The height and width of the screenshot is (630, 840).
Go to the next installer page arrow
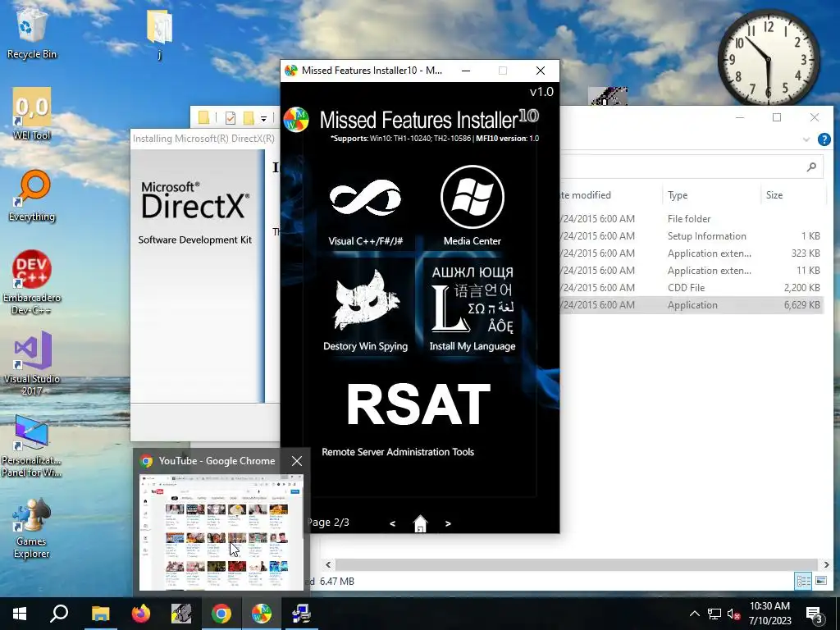[x=448, y=523]
